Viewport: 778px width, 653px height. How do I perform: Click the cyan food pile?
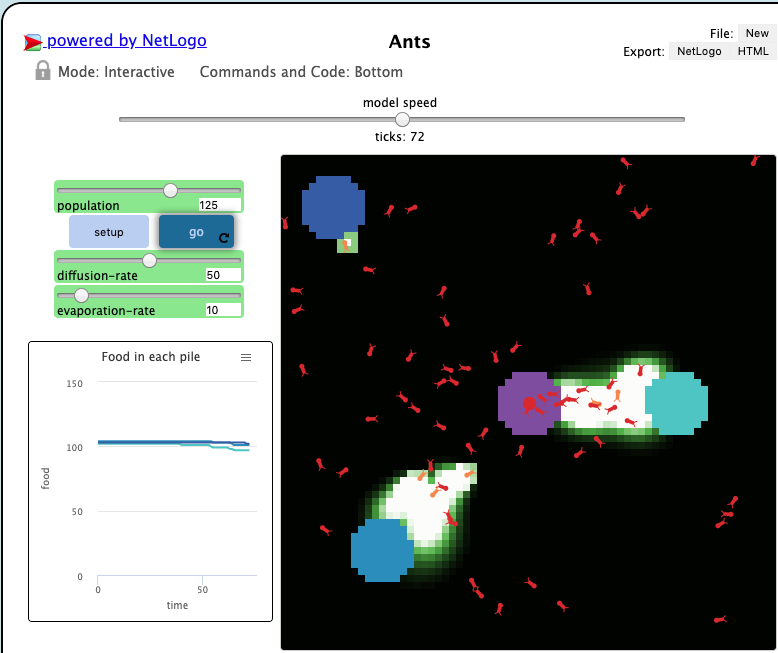[676, 402]
